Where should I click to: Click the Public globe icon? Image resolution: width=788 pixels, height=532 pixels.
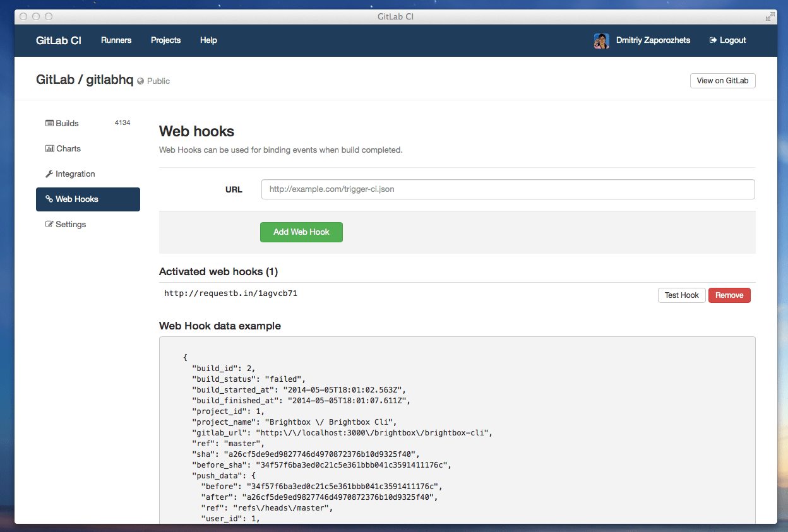click(x=141, y=81)
